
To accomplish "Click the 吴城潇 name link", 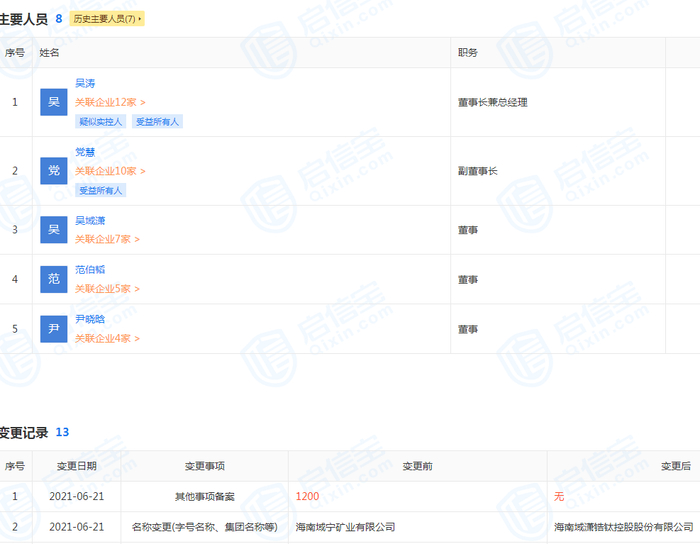I will pyautogui.click(x=90, y=220).
